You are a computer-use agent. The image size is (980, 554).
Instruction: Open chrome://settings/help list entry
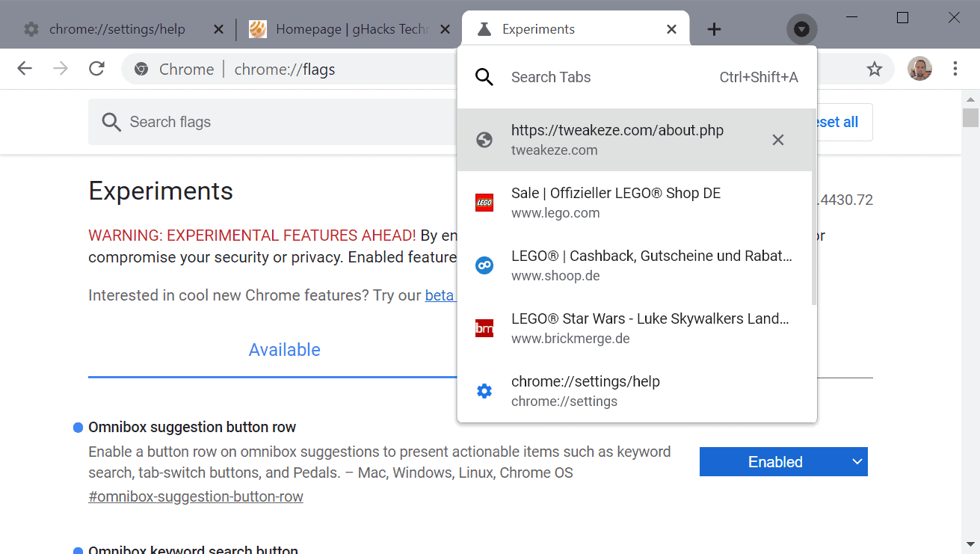(634, 391)
